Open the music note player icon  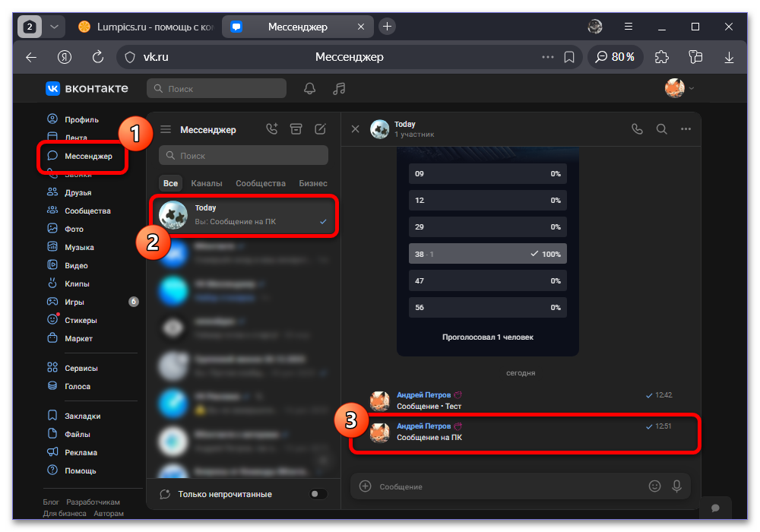339,88
